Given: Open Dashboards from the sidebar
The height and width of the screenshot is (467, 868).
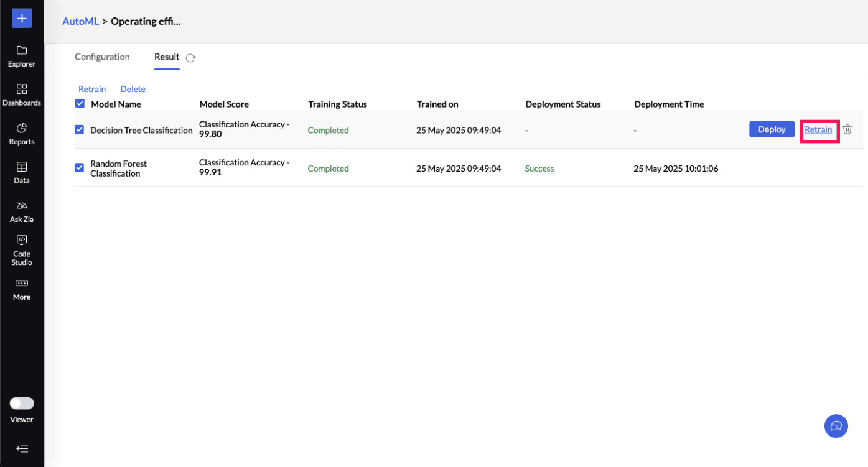Looking at the screenshot, I should click(x=22, y=89).
